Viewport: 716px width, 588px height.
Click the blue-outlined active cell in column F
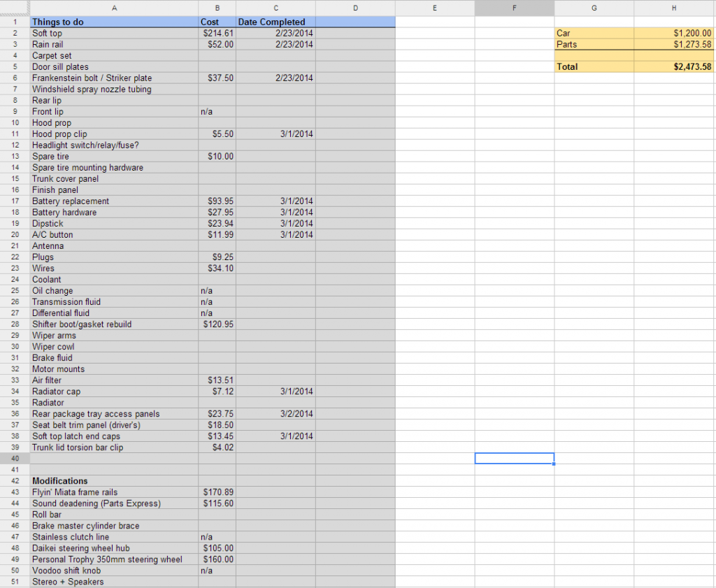click(514, 459)
